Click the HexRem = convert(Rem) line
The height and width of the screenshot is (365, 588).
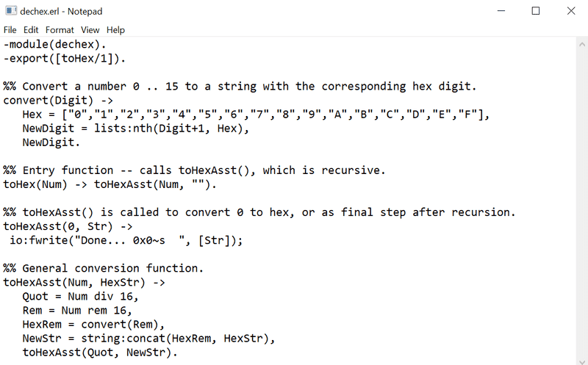93,324
